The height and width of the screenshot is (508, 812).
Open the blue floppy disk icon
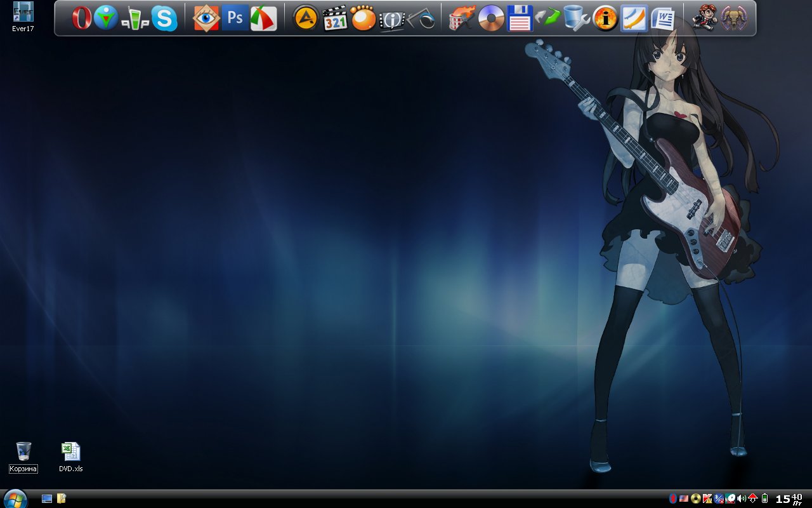520,18
